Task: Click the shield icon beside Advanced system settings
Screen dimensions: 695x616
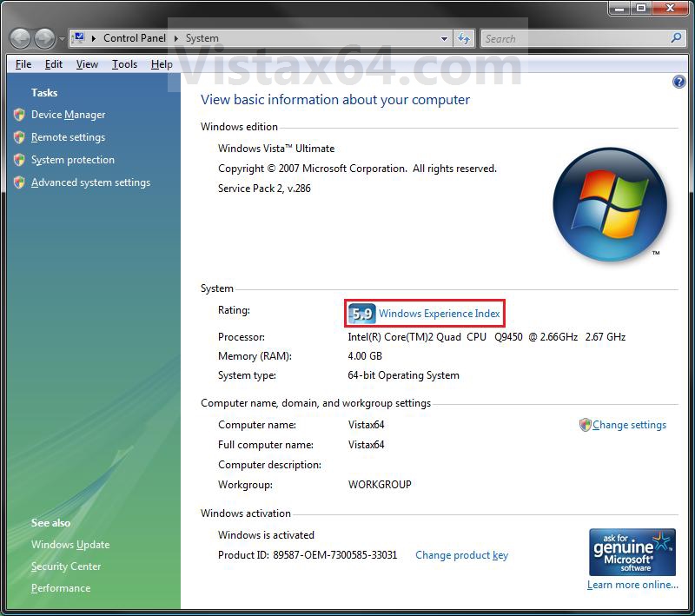Action: tap(19, 182)
